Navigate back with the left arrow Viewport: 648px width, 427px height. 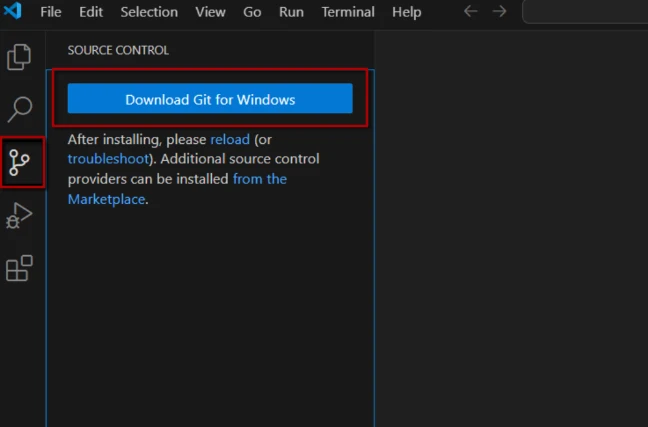[471, 12]
